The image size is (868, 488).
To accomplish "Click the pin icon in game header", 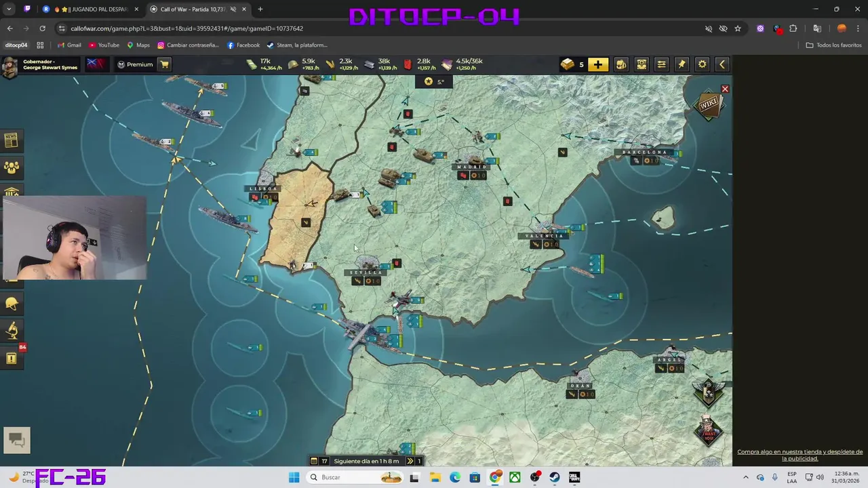I will [x=682, y=64].
